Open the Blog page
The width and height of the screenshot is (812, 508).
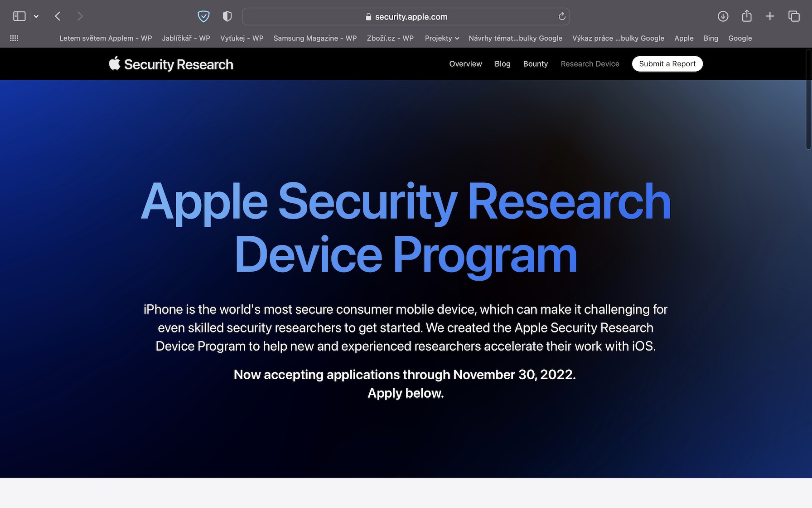[503, 64]
